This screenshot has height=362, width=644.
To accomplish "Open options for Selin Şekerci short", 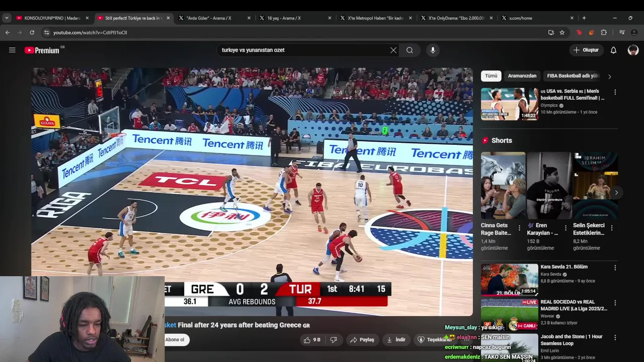I will [x=612, y=228].
